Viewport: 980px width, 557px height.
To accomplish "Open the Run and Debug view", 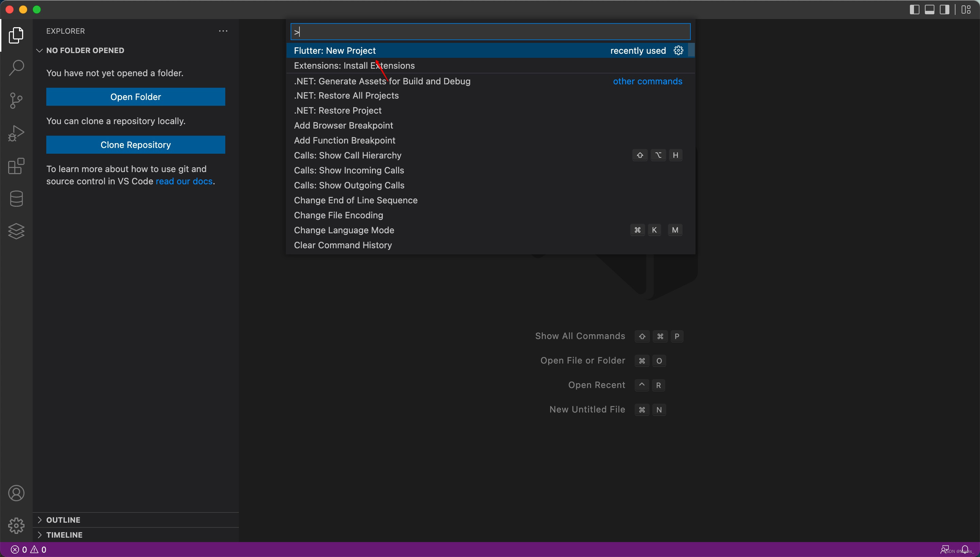I will (16, 134).
